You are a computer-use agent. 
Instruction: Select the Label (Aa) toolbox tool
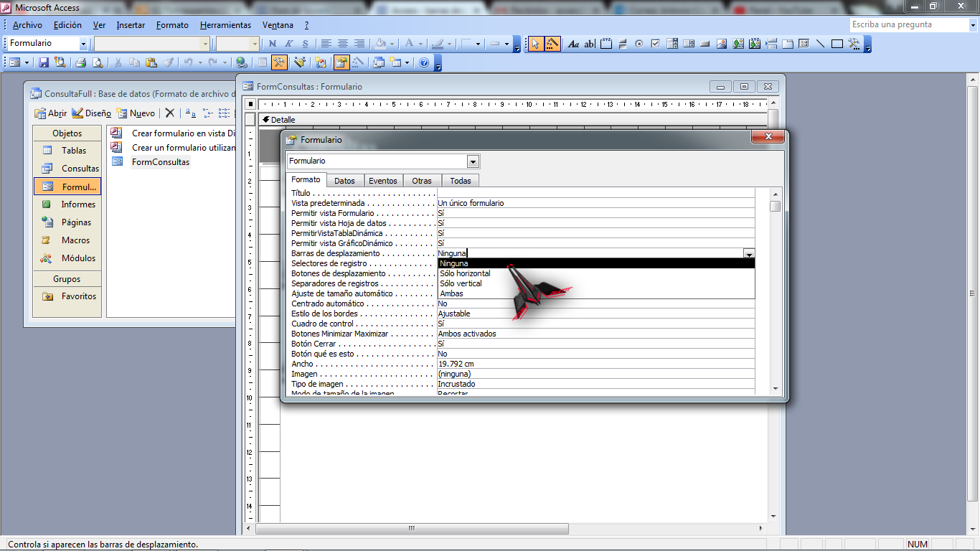click(x=573, y=44)
